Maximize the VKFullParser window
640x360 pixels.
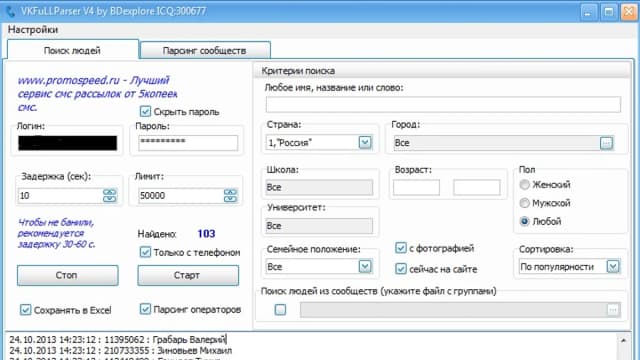click(x=609, y=12)
